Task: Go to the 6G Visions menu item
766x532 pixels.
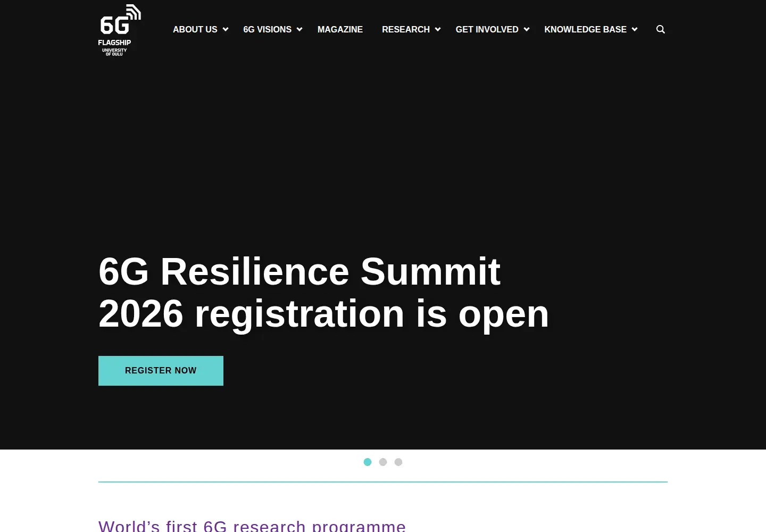Action: click(x=268, y=29)
